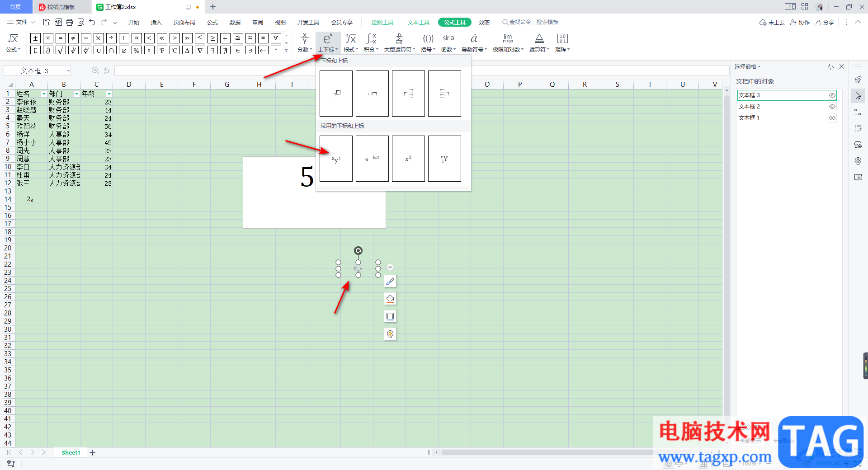Switch to the 绘图工具 tab
This screenshot has width=868, height=470.
pyautogui.click(x=382, y=22)
